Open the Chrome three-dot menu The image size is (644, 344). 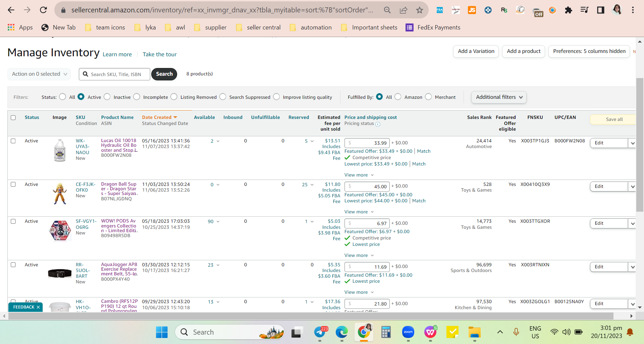point(633,10)
